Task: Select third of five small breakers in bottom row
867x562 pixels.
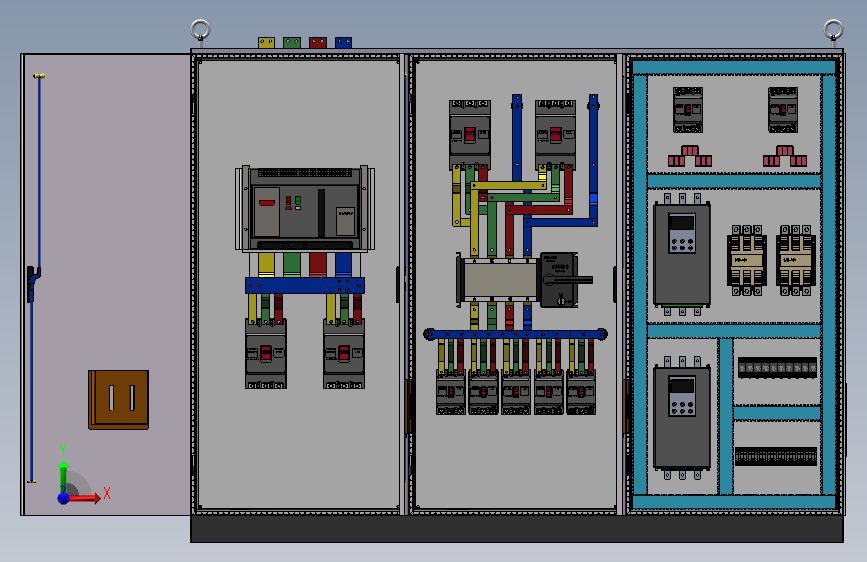Action: (516, 393)
